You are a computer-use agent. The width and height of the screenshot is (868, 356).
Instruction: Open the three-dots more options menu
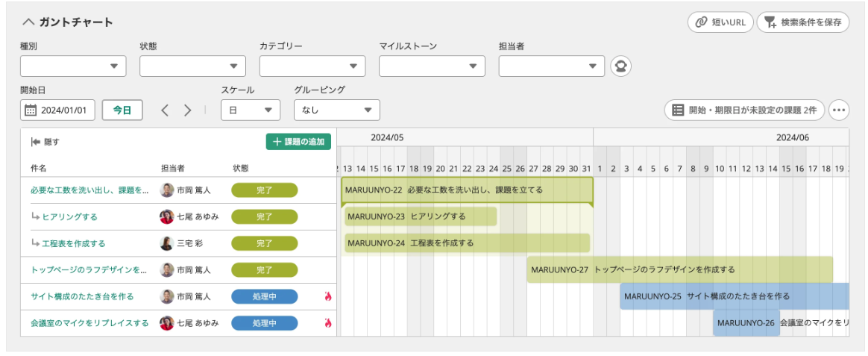click(x=839, y=110)
